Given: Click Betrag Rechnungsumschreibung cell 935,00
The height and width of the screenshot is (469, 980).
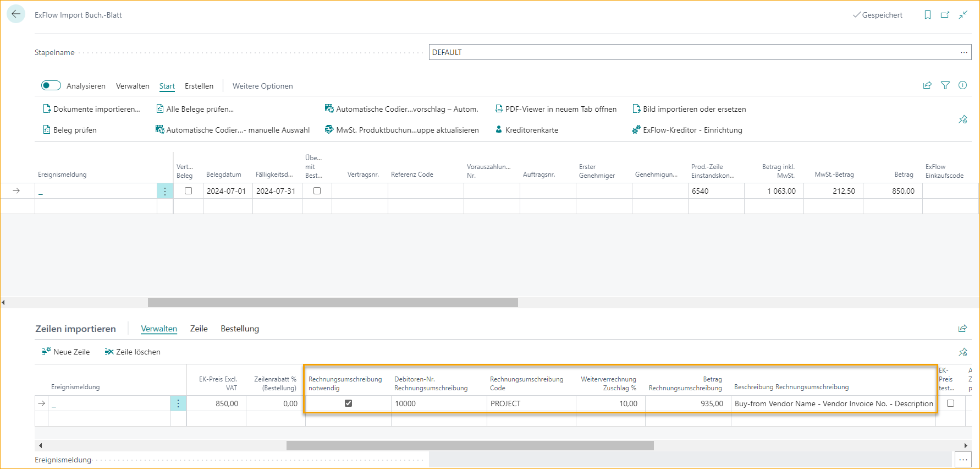Looking at the screenshot, I should pos(688,403).
